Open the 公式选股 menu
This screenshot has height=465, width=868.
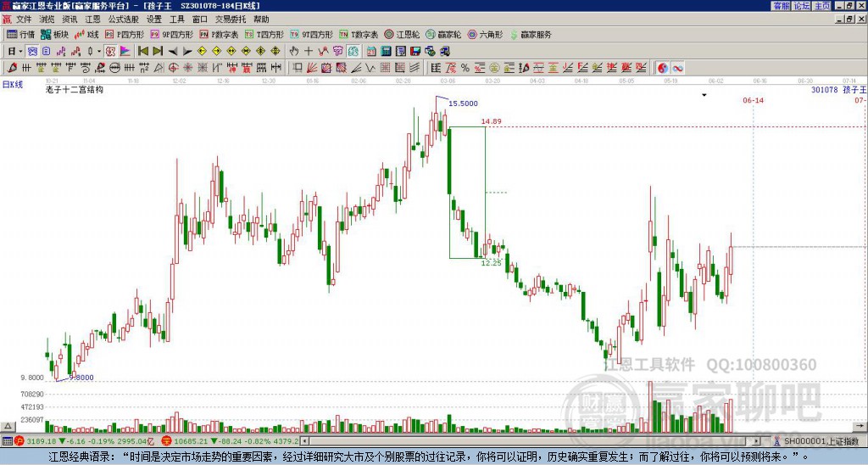[124, 20]
